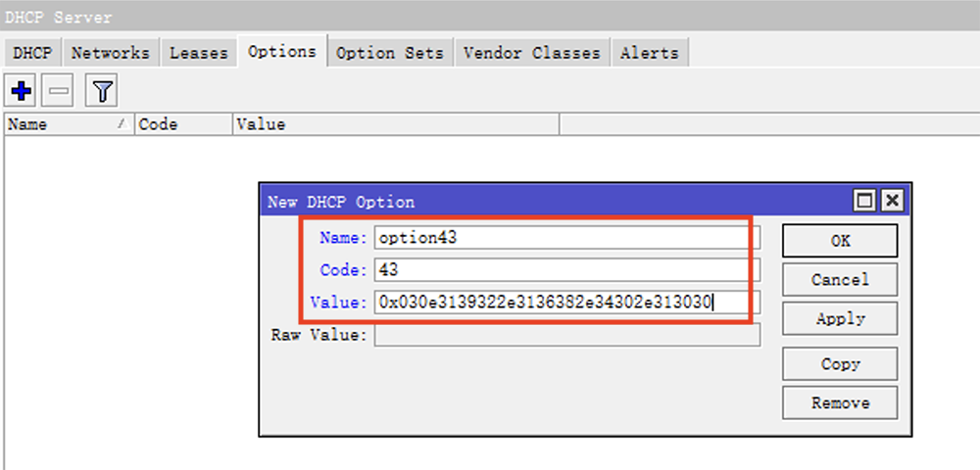Open the Vendor Classes tab
This screenshot has width=980, height=470.
point(531,53)
